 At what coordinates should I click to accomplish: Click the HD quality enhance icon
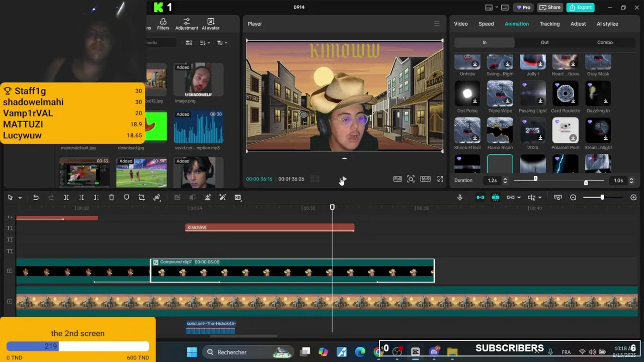click(x=237, y=198)
